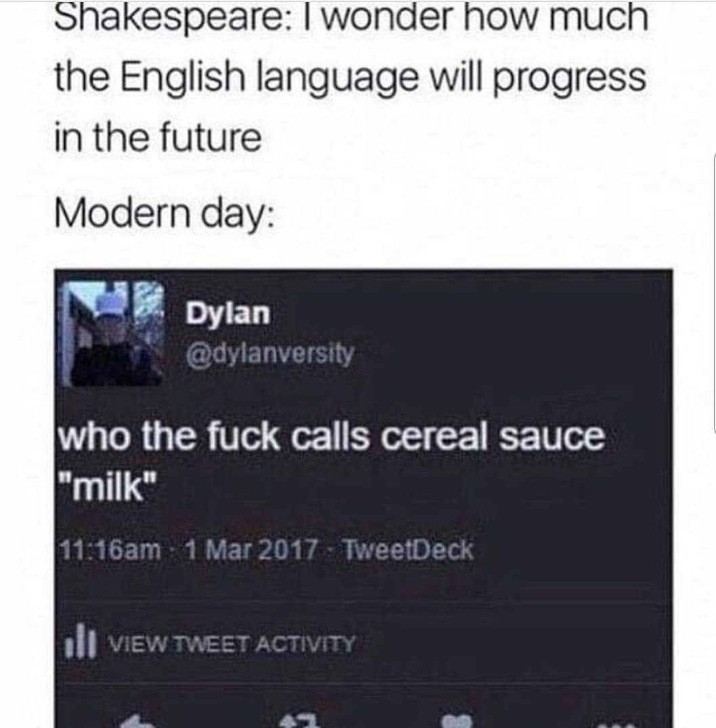Click the bar chart tweet activity icon
This screenshot has height=728, width=716.
(x=81, y=641)
